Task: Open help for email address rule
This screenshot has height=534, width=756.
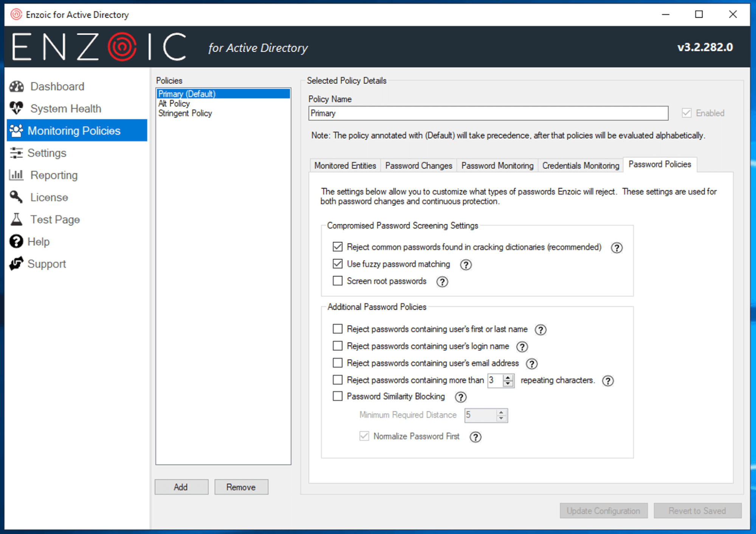Action: (x=532, y=364)
